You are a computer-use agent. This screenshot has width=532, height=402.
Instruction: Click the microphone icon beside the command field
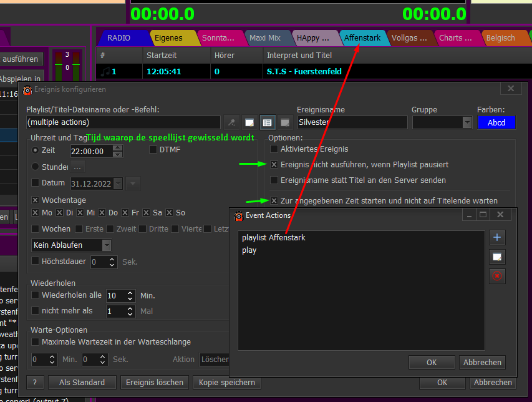(x=232, y=122)
